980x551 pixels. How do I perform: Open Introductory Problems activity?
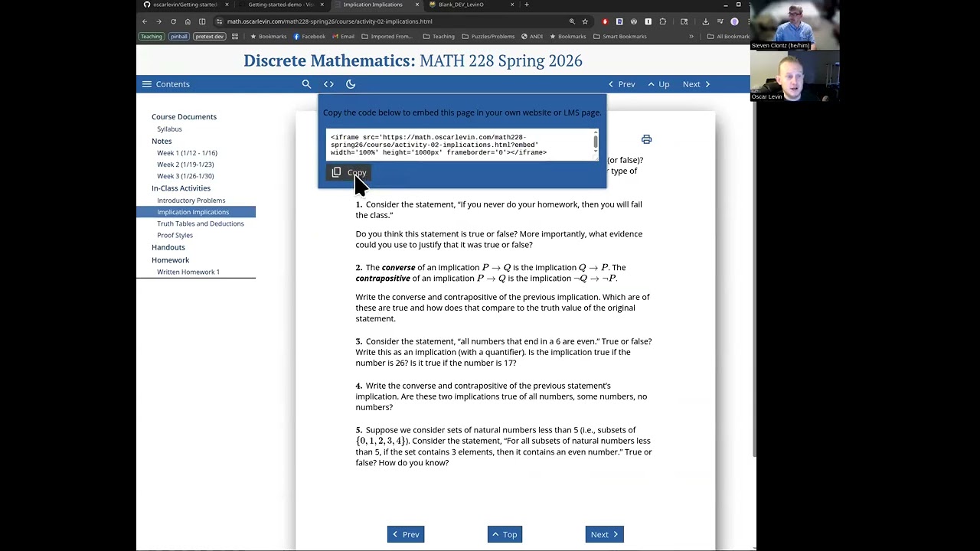point(191,201)
